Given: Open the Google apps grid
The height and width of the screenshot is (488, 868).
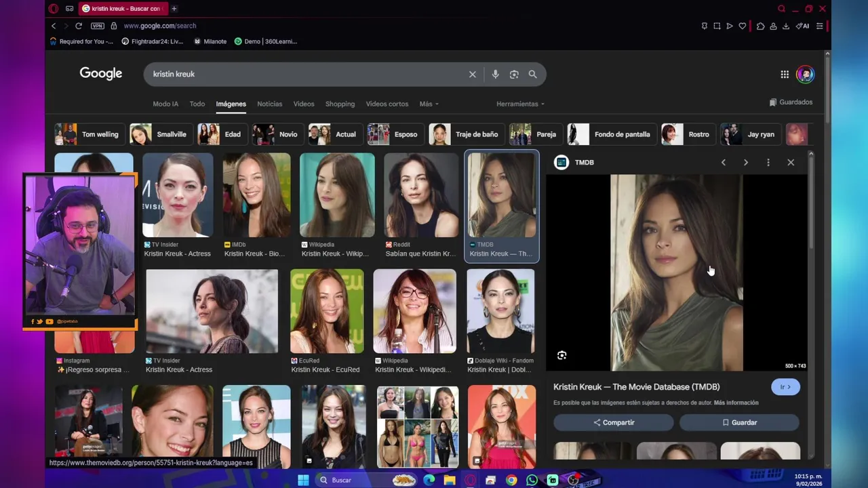Looking at the screenshot, I should pos(785,75).
